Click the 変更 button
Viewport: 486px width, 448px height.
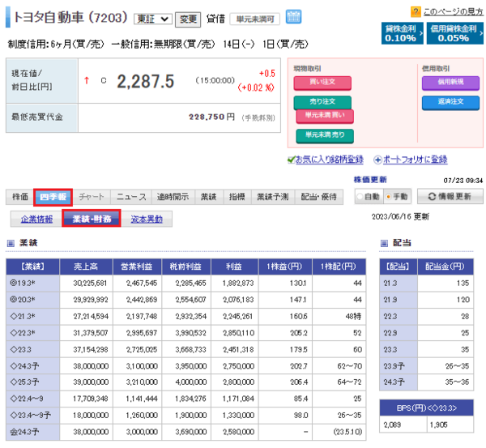pyautogui.click(x=188, y=19)
